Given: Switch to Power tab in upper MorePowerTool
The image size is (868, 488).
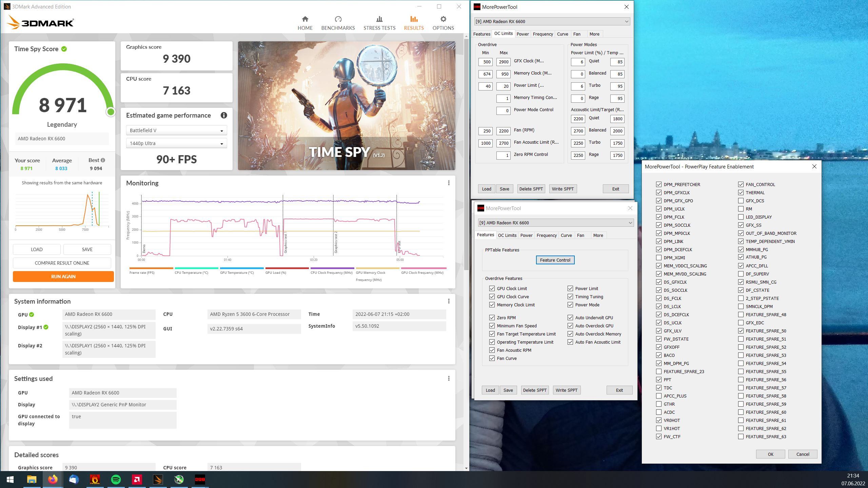Looking at the screenshot, I should pos(522,34).
